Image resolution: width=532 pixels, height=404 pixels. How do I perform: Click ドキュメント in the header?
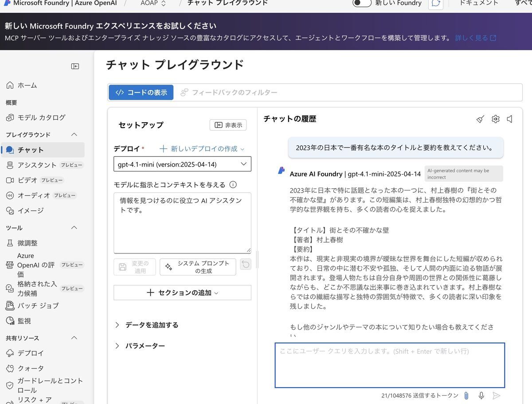click(479, 3)
